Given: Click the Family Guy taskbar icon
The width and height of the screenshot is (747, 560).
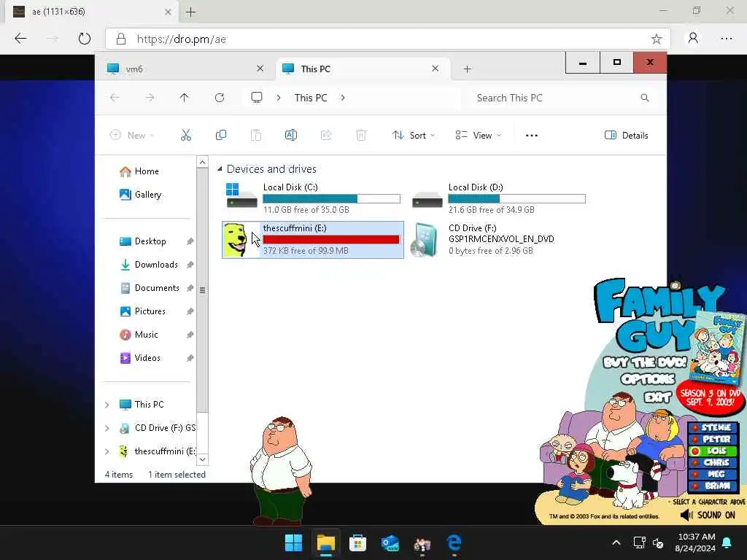Looking at the screenshot, I should [422, 544].
